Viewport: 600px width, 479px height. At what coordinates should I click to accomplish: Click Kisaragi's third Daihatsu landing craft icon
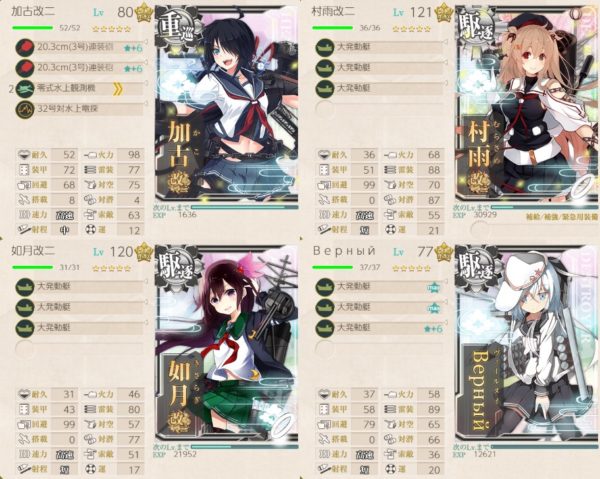[25, 328]
